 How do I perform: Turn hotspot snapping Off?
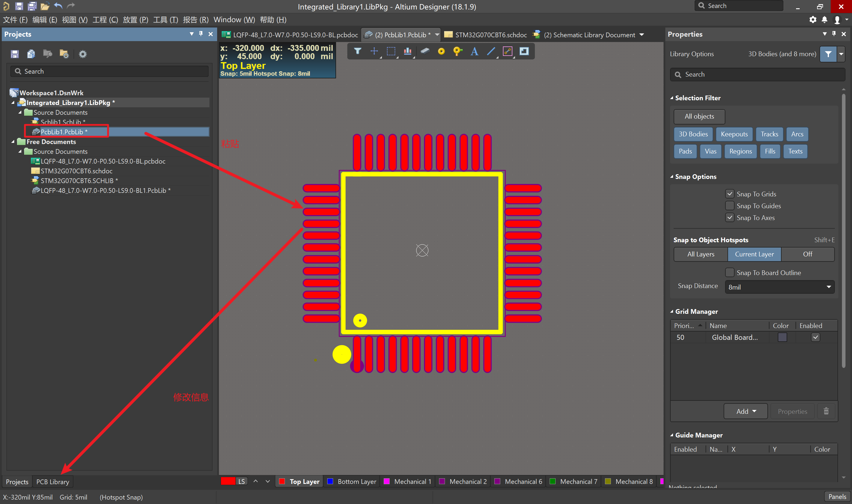[808, 254]
